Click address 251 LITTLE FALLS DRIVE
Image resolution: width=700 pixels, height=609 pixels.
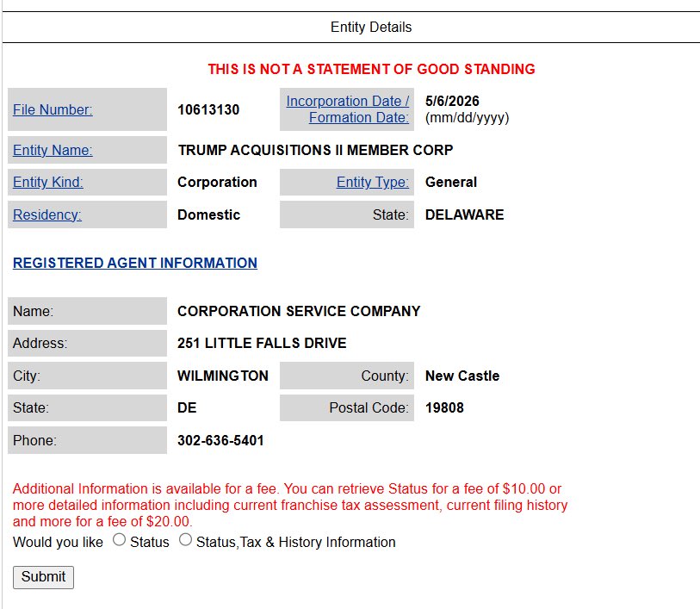tap(262, 343)
